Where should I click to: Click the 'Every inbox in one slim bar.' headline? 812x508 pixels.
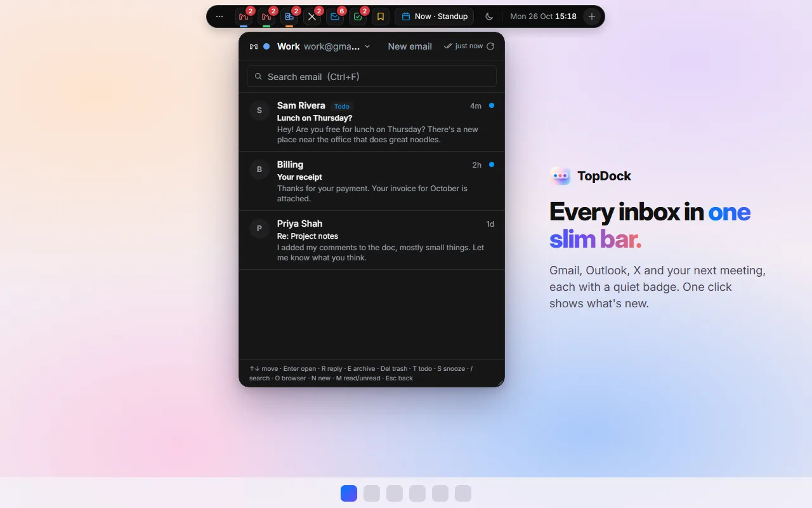click(x=650, y=225)
